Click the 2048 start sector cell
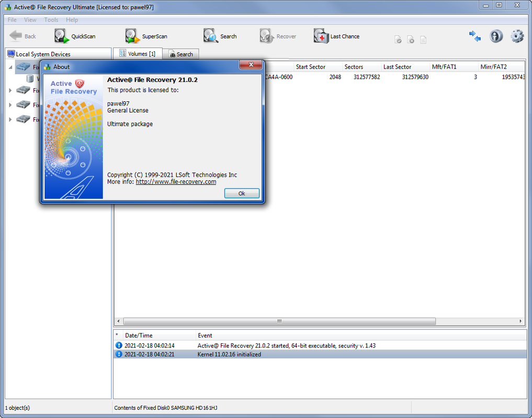 click(x=335, y=77)
